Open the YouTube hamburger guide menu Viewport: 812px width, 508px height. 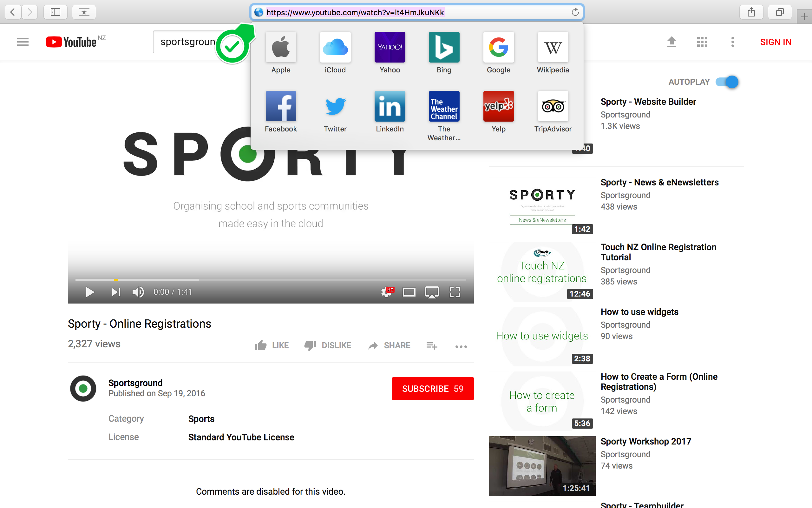(23, 42)
